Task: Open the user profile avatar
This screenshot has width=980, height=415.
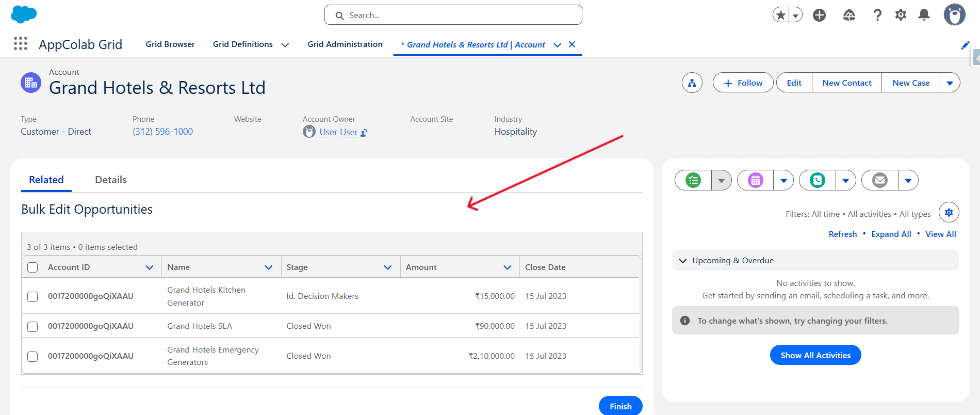Action: [955, 15]
